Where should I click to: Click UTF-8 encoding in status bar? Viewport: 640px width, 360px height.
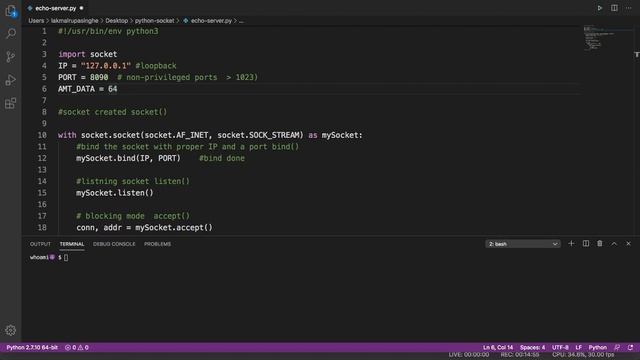coord(560,347)
